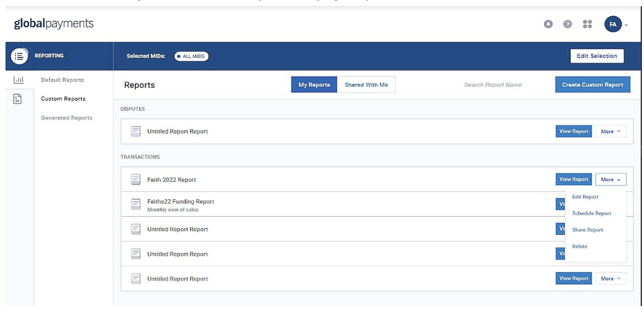The height and width of the screenshot is (312, 644).
Task: Click the Reporting list menu icon
Action: (x=19, y=56)
